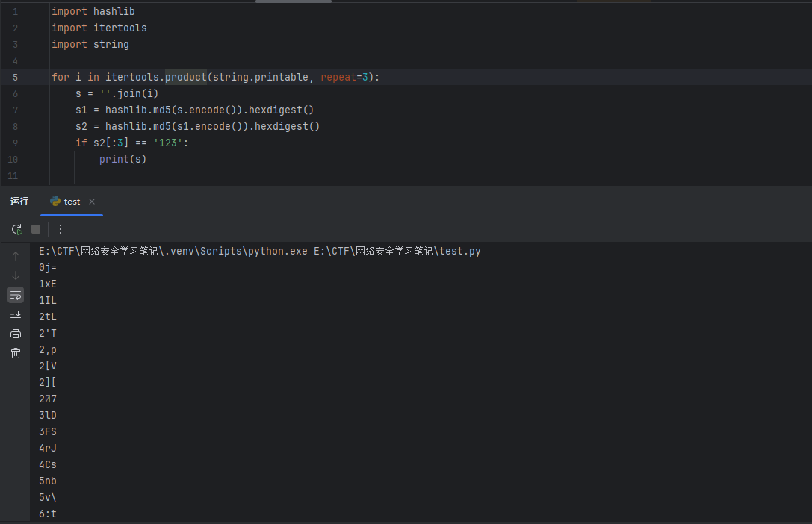Viewport: 812px width, 524px height.
Task: Click line number 9 in the gutter
Action: (x=15, y=143)
